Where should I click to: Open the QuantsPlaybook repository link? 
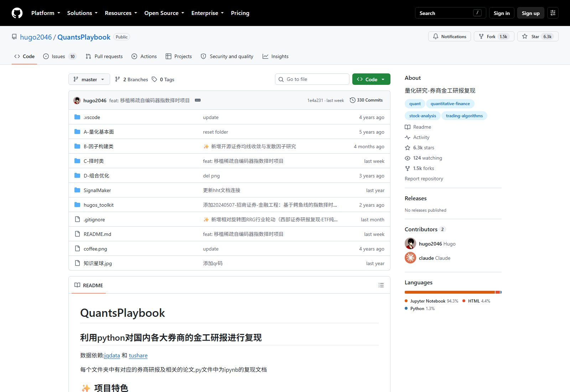click(84, 37)
